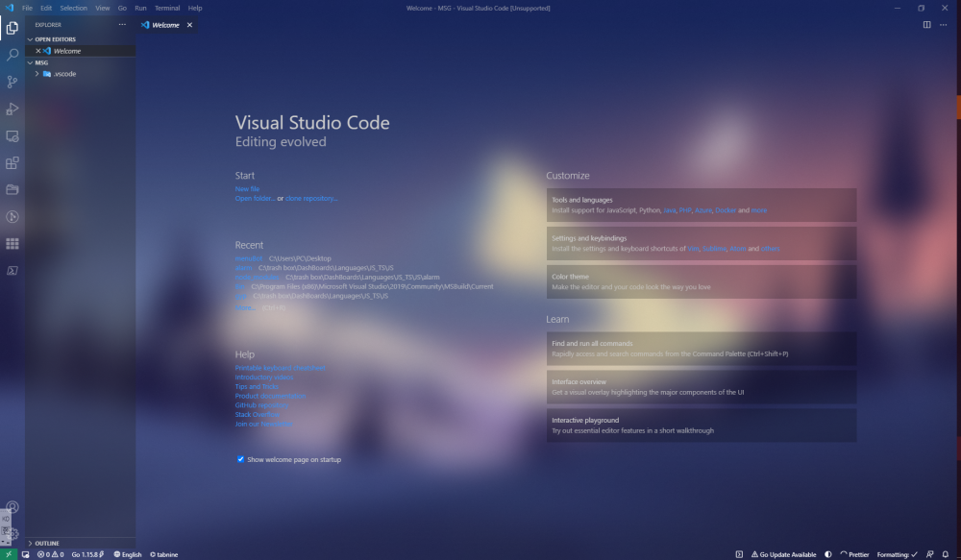The height and width of the screenshot is (560, 961).
Task: Open Explorer Views and More Actions ellipsis
Action: (122, 25)
